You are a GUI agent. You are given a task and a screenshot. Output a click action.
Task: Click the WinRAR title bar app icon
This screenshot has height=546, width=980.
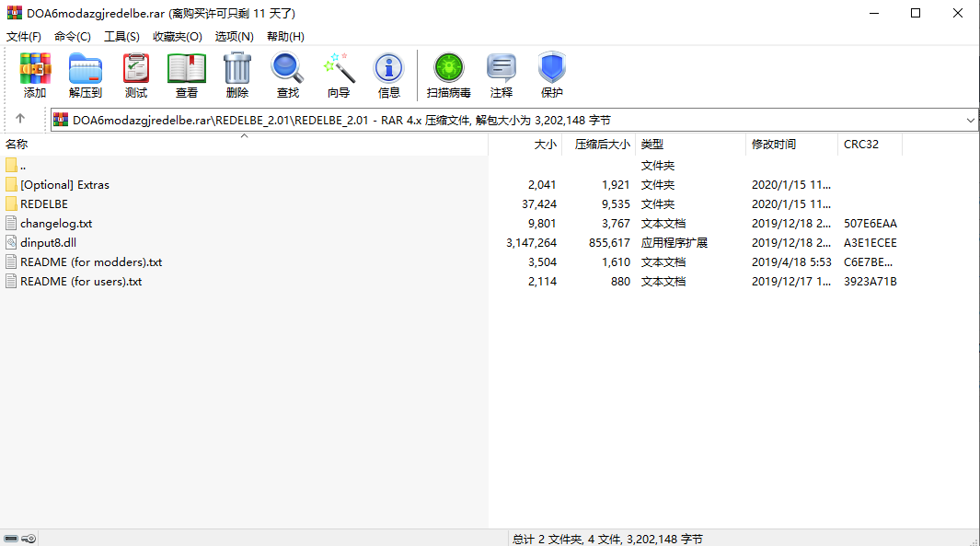click(15, 13)
